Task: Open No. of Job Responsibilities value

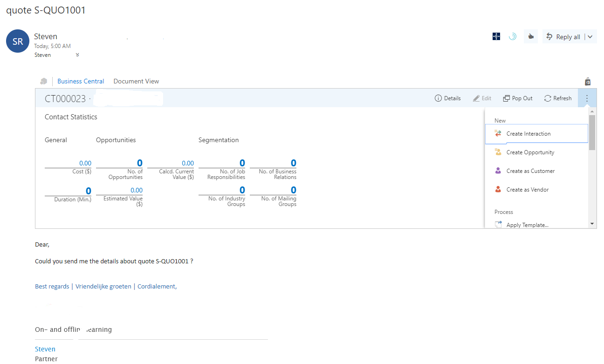Action: click(x=242, y=163)
